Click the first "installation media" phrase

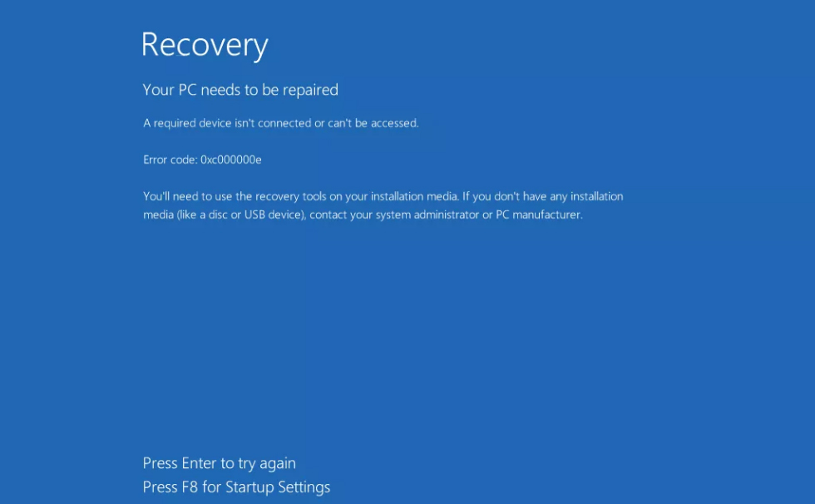click(x=414, y=196)
